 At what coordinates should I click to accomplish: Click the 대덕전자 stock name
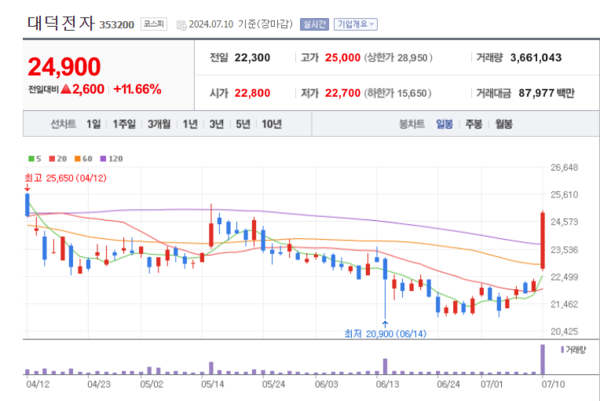point(61,23)
